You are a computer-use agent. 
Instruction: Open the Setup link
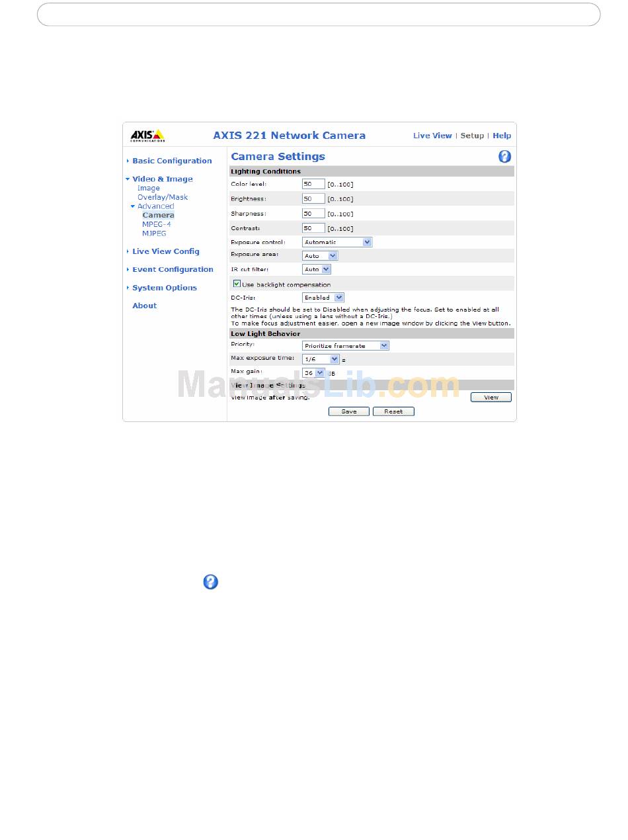tap(472, 136)
